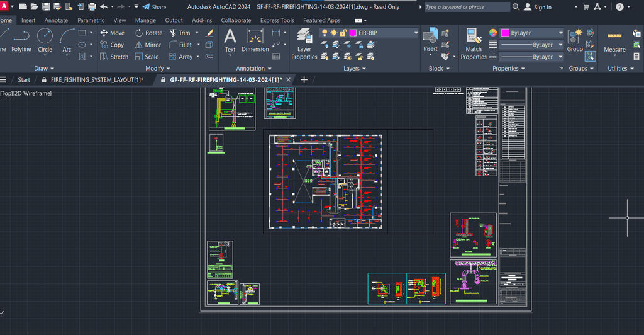Image resolution: width=644 pixels, height=335 pixels.
Task: Toggle the ribbon minimize button
Action: (358, 20)
